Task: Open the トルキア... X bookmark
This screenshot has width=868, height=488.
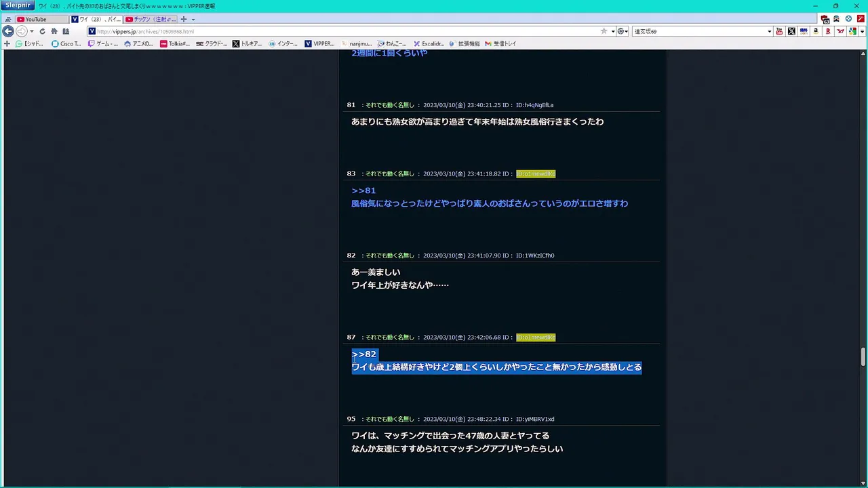Action: coord(247,43)
